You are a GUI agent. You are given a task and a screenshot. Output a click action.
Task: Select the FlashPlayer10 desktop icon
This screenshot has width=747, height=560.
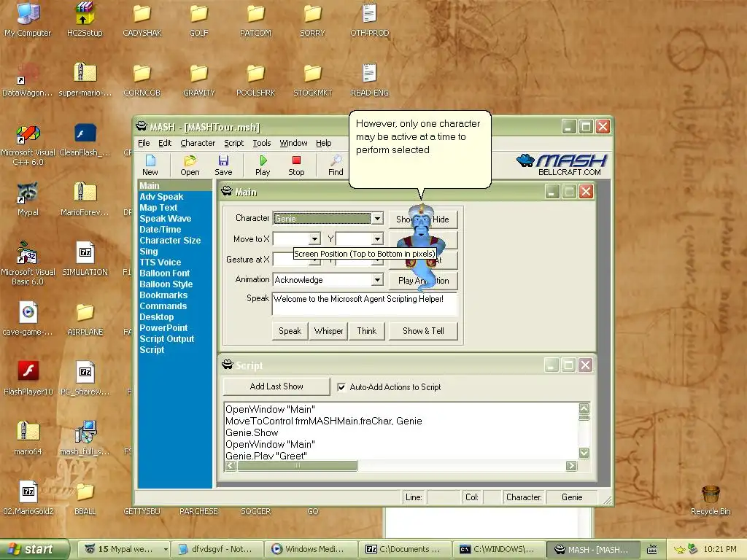[x=28, y=371]
